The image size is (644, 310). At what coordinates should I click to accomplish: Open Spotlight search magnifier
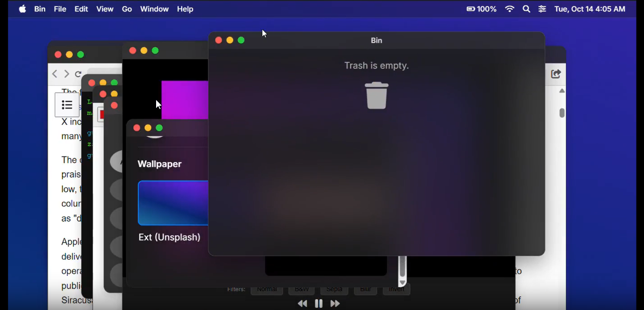click(526, 9)
